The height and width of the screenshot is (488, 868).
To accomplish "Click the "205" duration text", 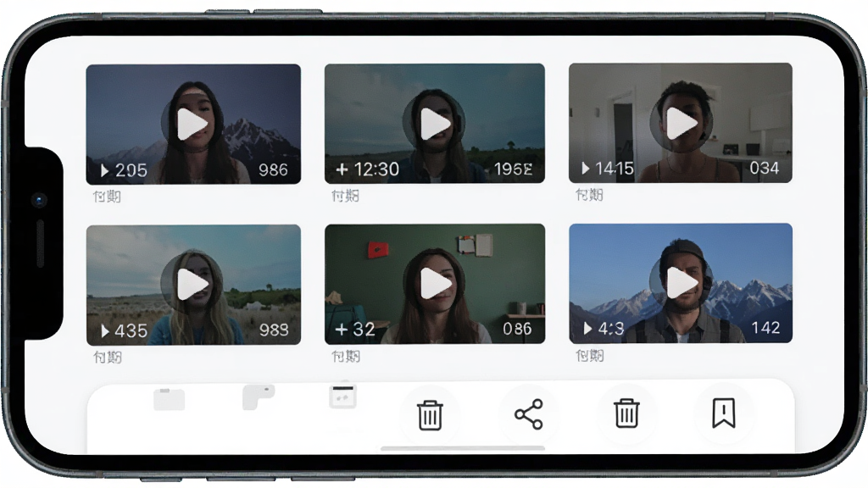I will pos(131,170).
